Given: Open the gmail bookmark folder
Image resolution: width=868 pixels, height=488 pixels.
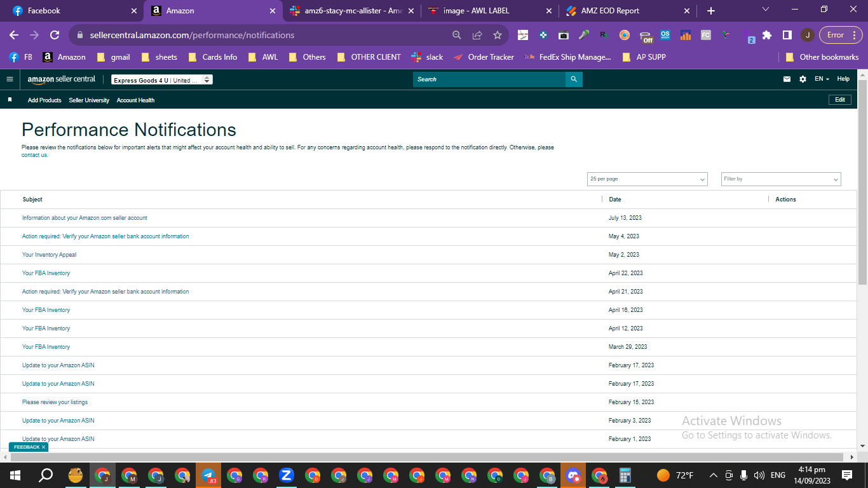Looking at the screenshot, I should [114, 57].
